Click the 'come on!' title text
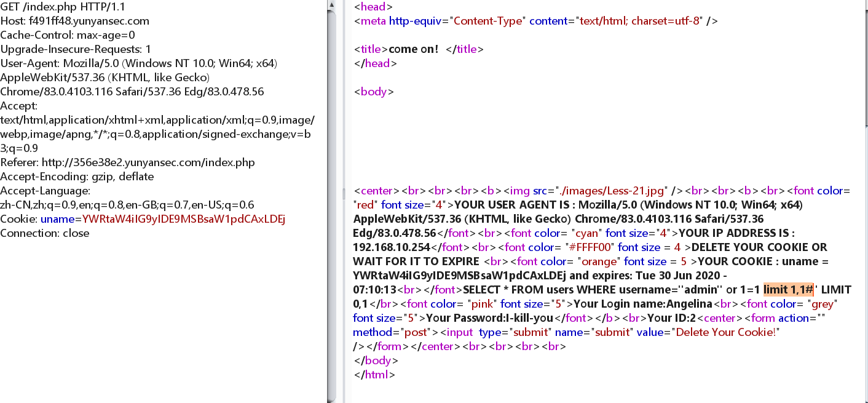The width and height of the screenshot is (868, 403). [414, 49]
